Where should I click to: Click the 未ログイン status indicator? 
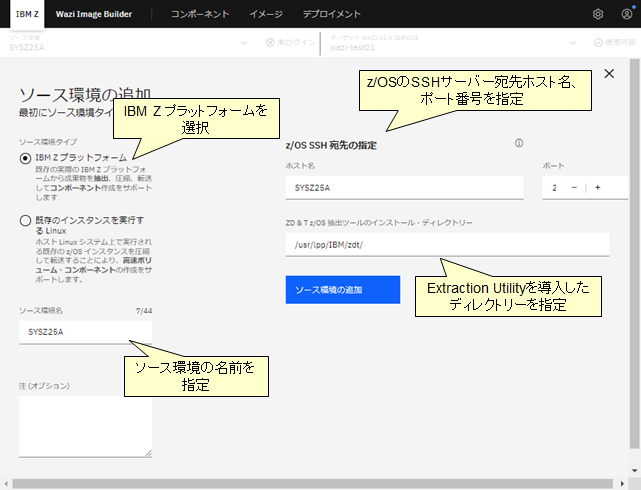click(290, 43)
